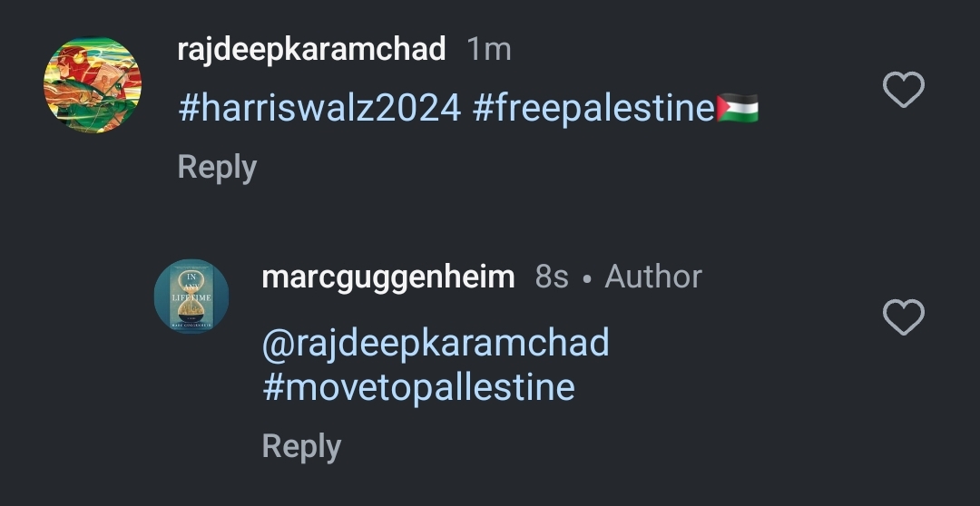Reply to rajdeepkaramchad's comment

click(x=218, y=168)
